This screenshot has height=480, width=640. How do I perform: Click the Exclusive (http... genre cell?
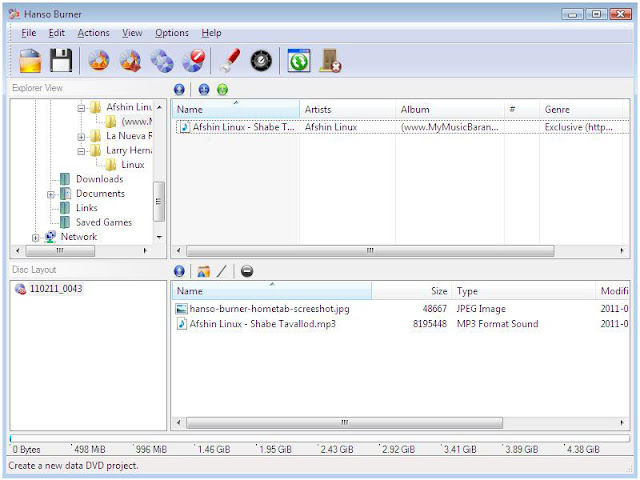pos(578,127)
